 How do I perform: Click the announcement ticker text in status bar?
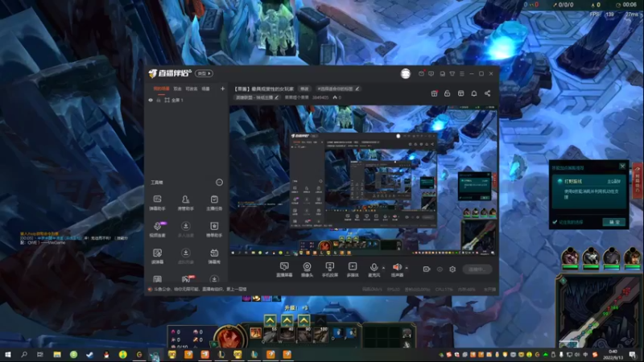(200, 290)
